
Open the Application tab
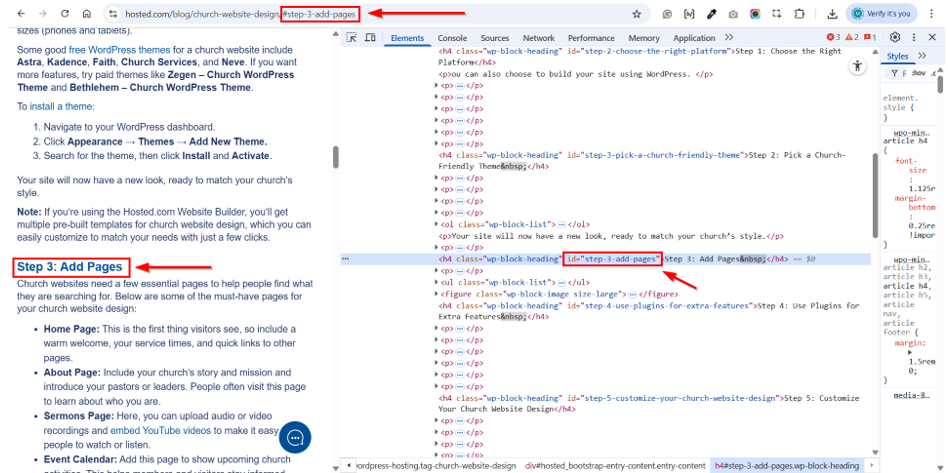[x=694, y=38]
